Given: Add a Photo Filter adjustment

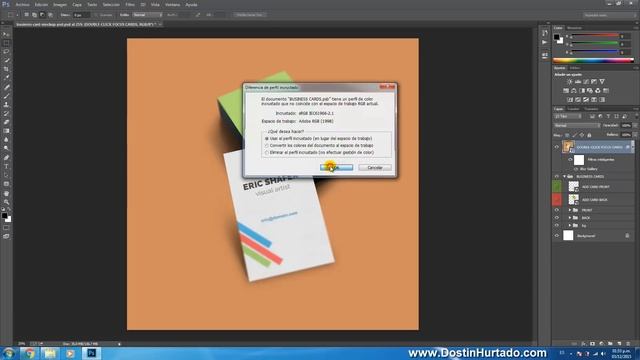Looking at the screenshot, I should pos(590,91).
